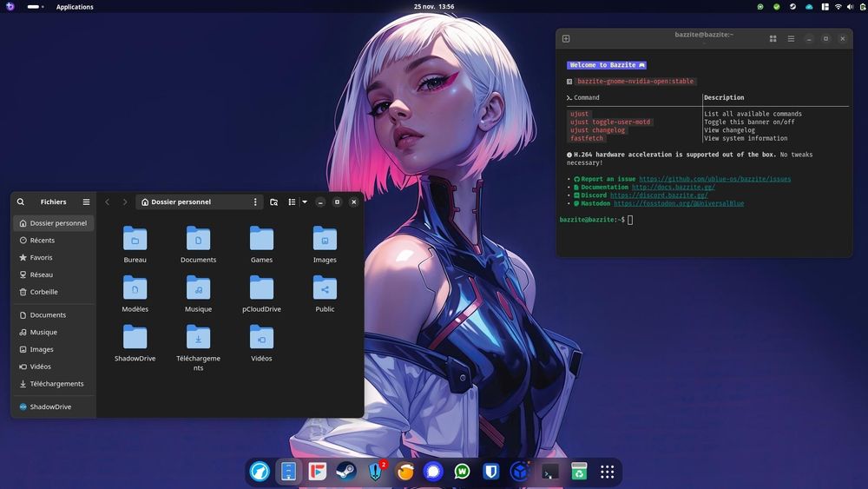Select the pCloudDrive folder

[x=261, y=294]
